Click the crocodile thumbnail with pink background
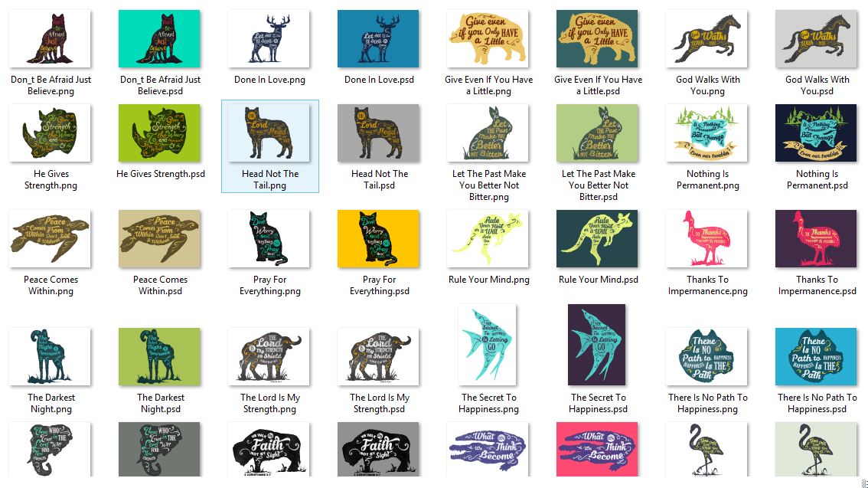The image size is (868, 488). pos(597,449)
